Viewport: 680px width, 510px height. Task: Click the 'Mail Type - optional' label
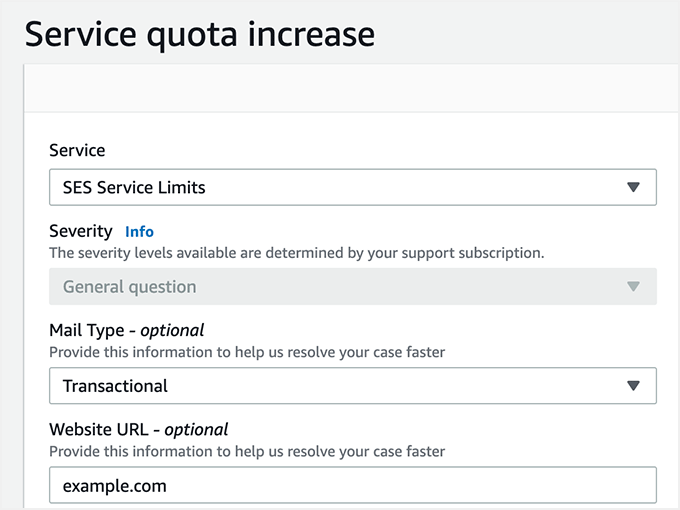[126, 330]
